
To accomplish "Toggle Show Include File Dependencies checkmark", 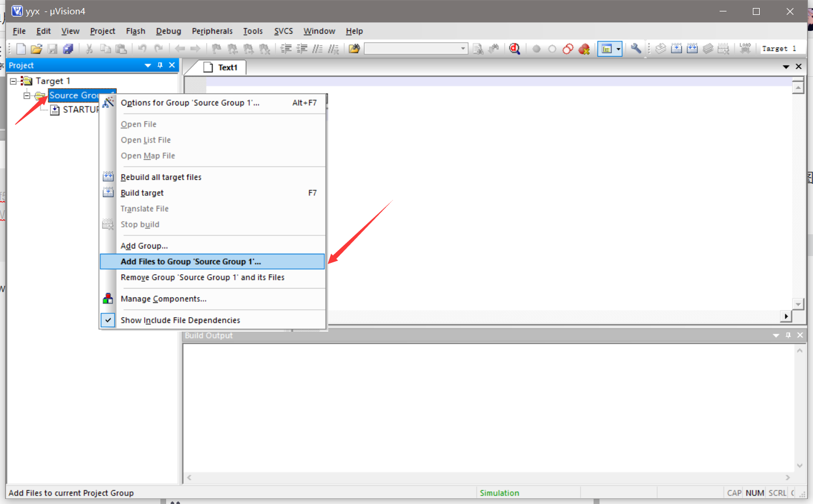I will tap(108, 320).
